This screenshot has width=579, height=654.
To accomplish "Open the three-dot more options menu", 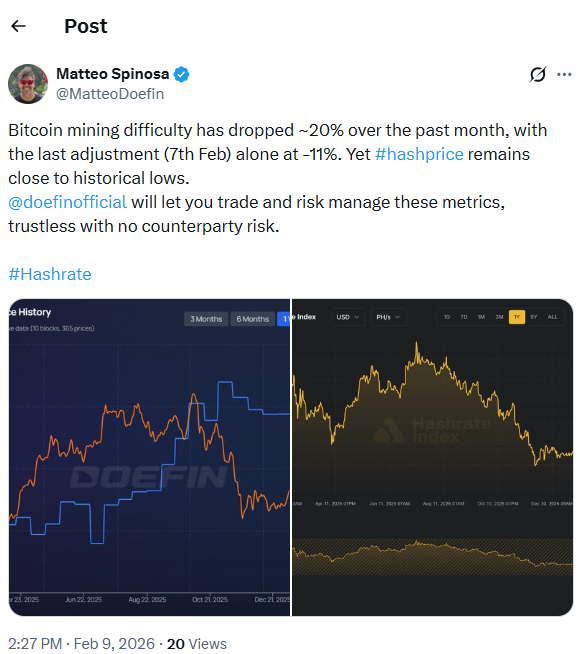I will [564, 74].
